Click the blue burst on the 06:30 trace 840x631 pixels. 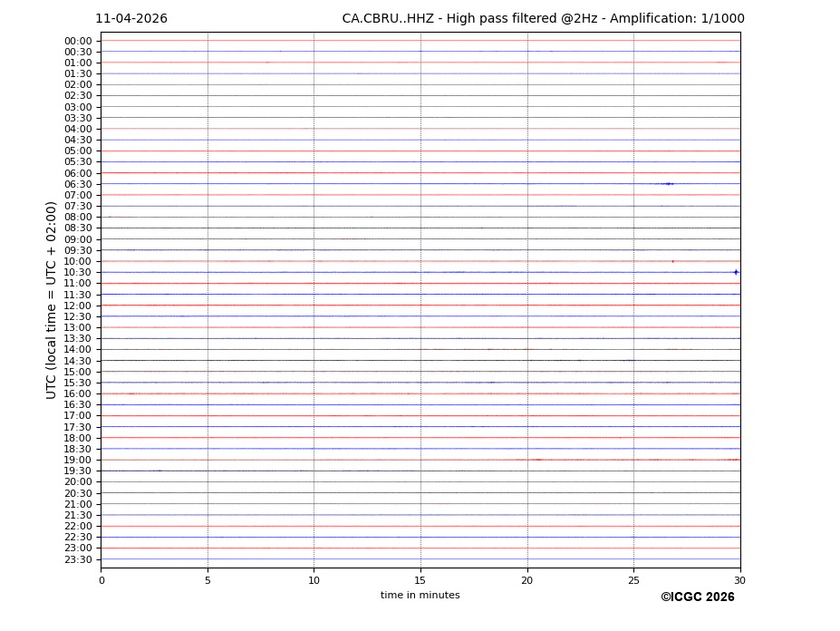pyautogui.click(x=667, y=184)
